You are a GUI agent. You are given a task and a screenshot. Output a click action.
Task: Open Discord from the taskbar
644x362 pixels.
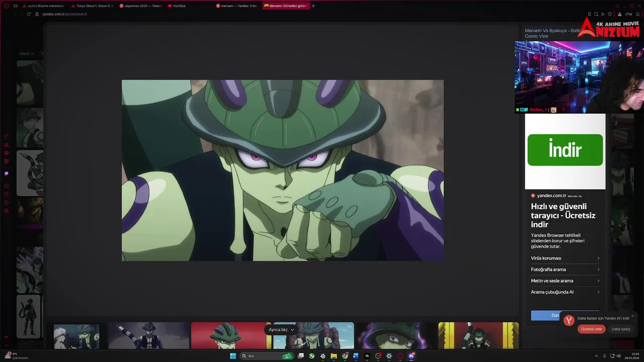(412, 356)
